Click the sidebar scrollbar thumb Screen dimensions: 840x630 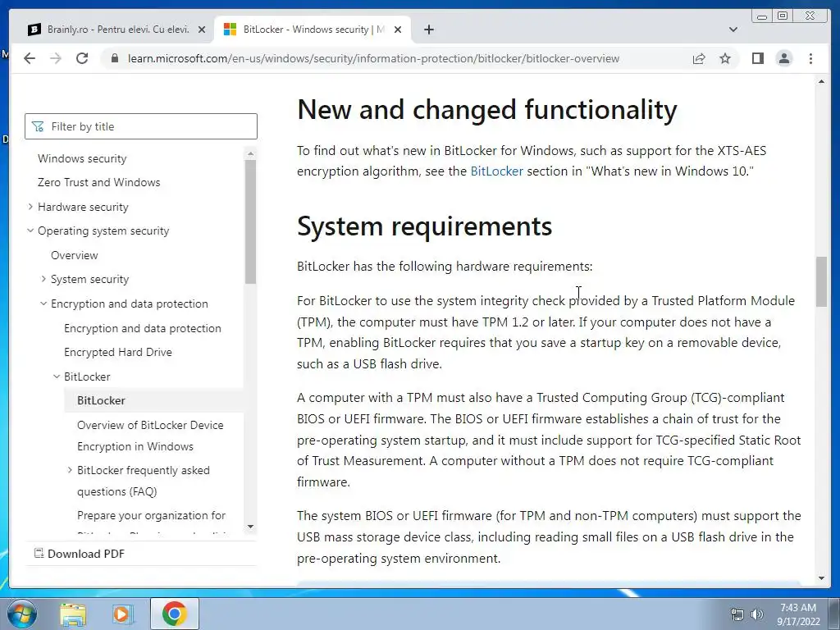(x=250, y=221)
